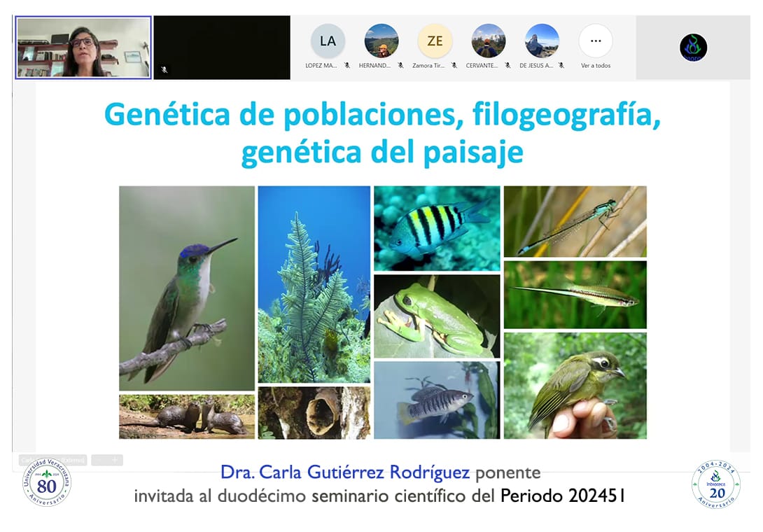Click the muted mic icon on black video tile
This screenshot has width=763, height=532.
point(164,69)
